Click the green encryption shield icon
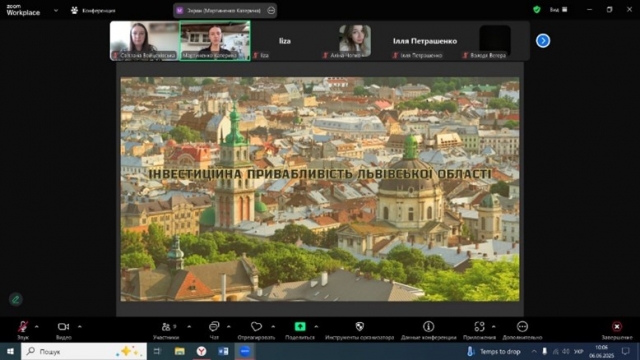The width and height of the screenshot is (640, 360). (x=537, y=9)
